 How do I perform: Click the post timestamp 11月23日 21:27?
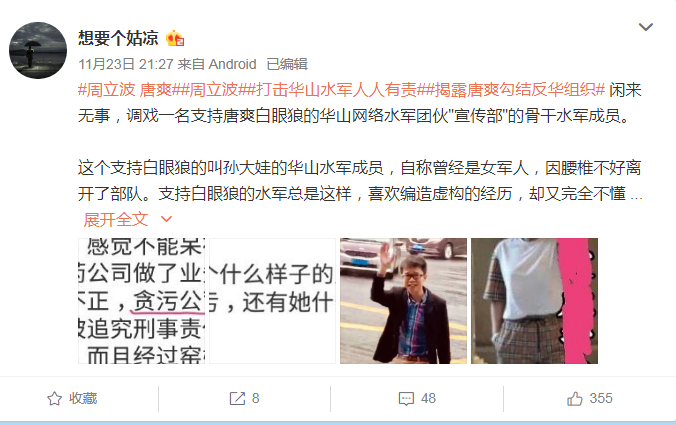click(125, 64)
